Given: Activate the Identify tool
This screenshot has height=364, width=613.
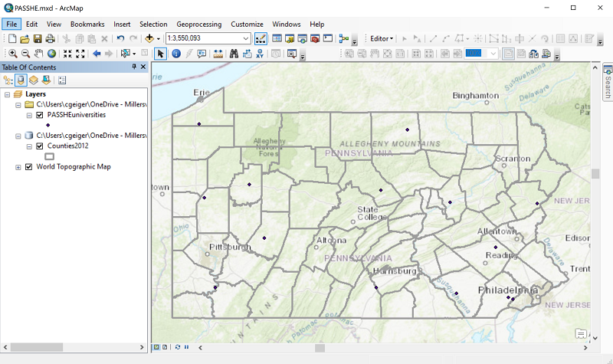Looking at the screenshot, I should click(176, 54).
